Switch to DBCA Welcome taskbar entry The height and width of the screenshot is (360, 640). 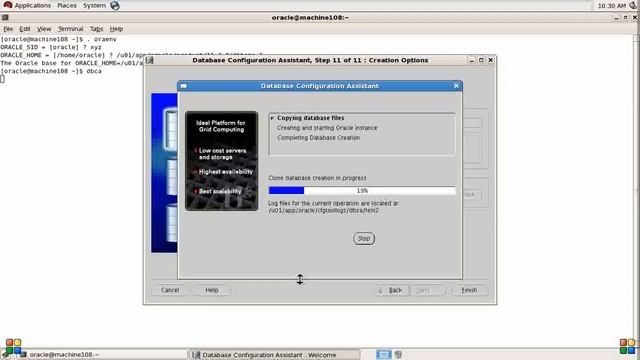click(x=275, y=354)
